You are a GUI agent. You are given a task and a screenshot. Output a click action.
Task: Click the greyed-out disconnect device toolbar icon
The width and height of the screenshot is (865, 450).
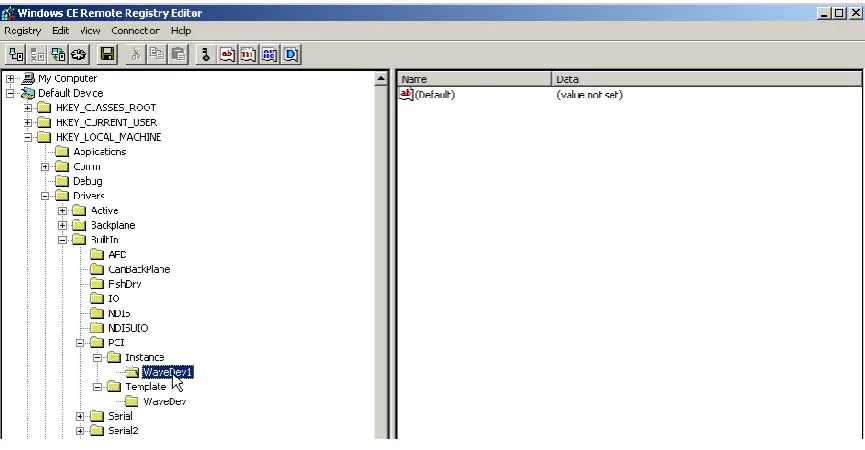click(37, 54)
